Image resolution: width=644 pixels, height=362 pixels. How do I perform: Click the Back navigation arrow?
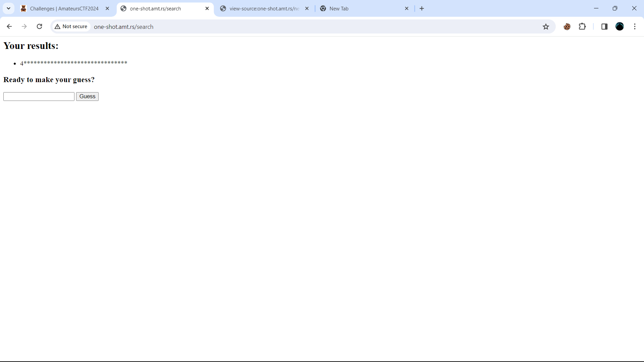[9, 26]
